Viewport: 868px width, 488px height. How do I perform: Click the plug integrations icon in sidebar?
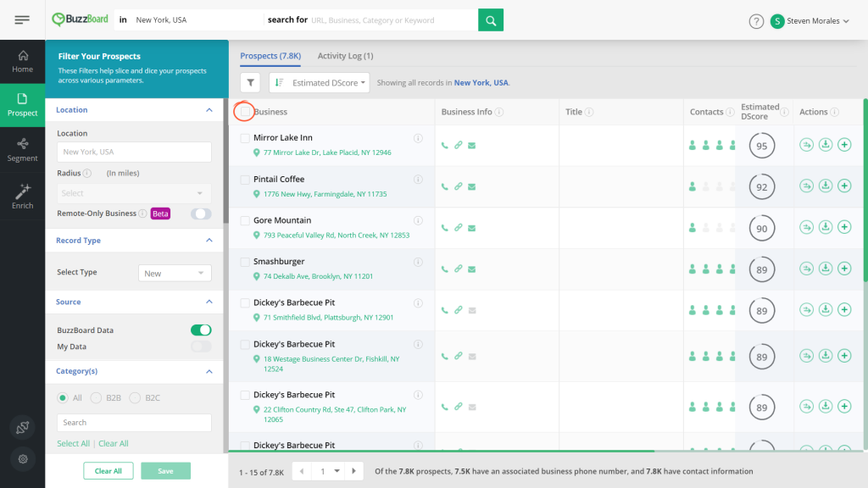(23, 427)
